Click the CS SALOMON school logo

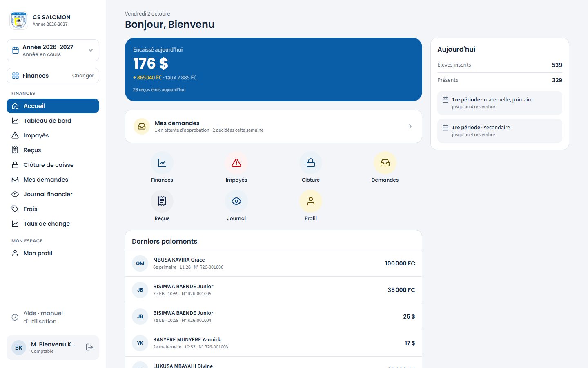[19, 20]
